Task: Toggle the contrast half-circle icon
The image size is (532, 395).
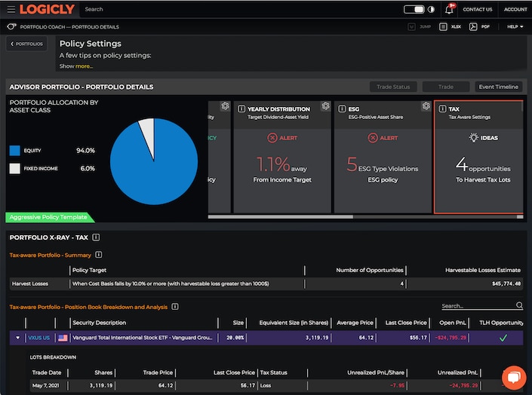Action: pyautogui.click(x=432, y=9)
